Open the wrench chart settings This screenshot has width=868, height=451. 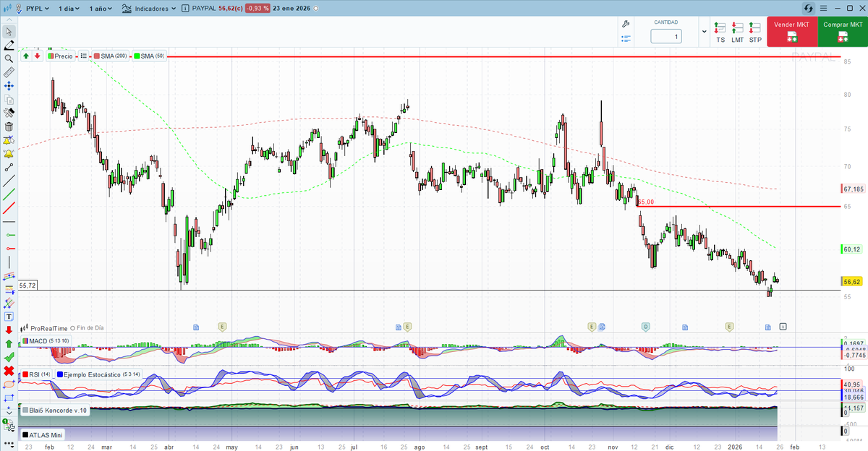626,25
